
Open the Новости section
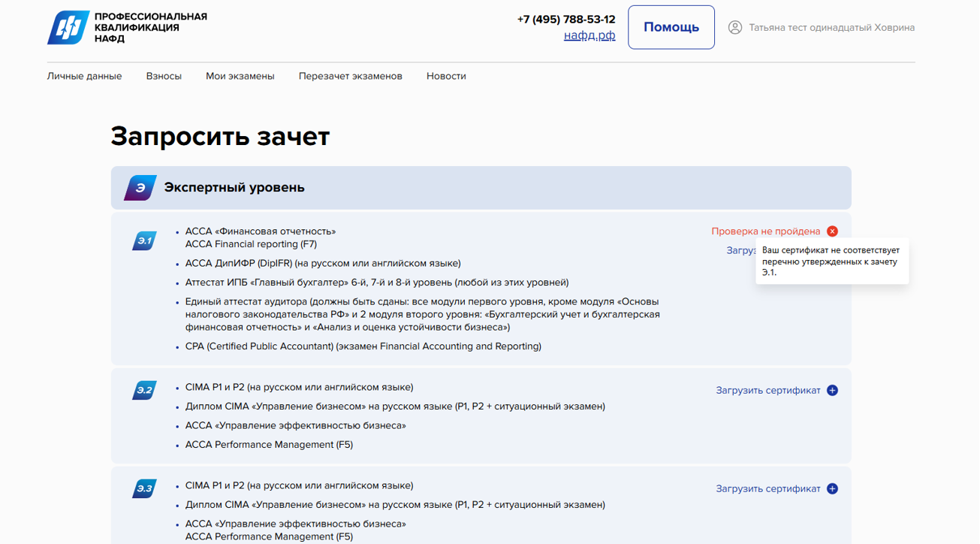tap(446, 76)
